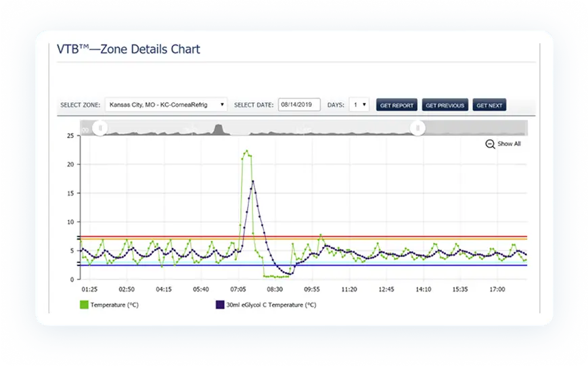Screen dimensions: 588x366
Task: Select the green temperature peak near 22°C
Action: click(246, 151)
